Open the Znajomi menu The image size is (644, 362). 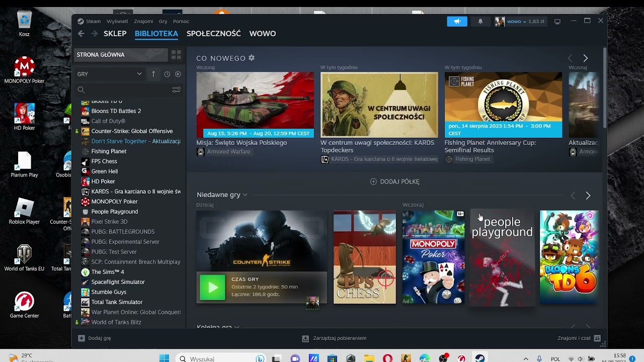click(x=143, y=21)
